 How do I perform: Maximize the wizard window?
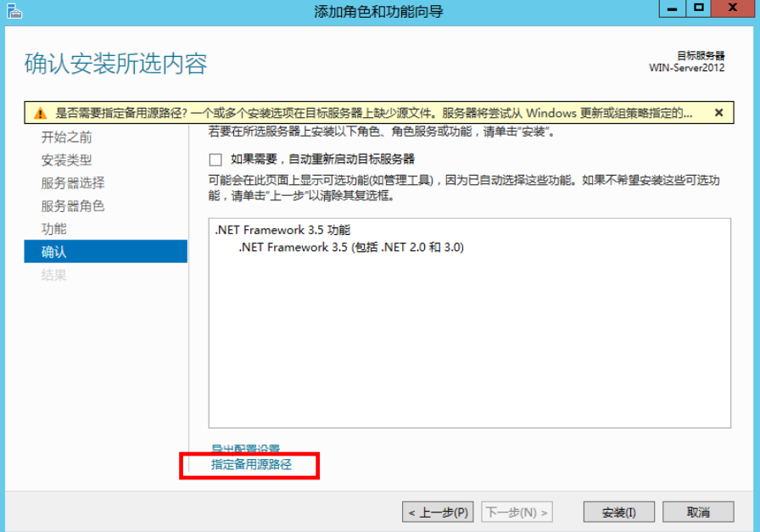pyautogui.click(x=699, y=8)
